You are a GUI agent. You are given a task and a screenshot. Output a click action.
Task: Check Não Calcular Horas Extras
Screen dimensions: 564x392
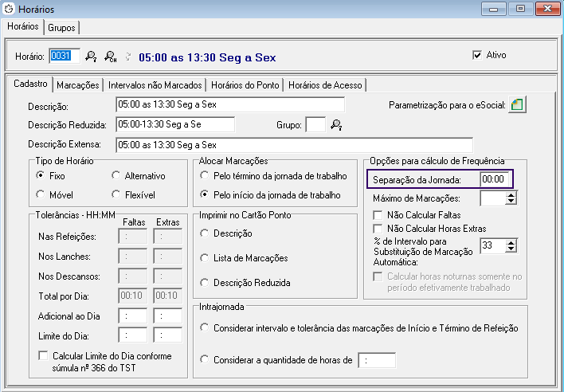(x=378, y=229)
